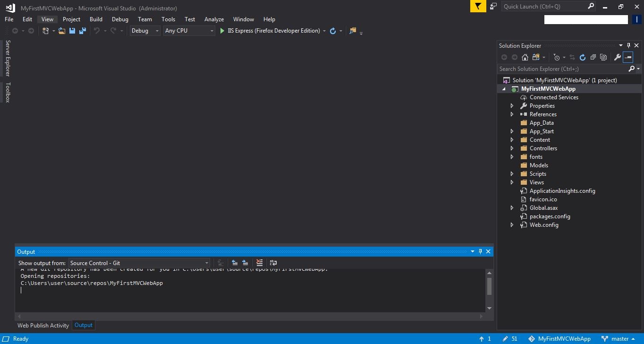Click the master branch indicator in status bar

pyautogui.click(x=619, y=338)
